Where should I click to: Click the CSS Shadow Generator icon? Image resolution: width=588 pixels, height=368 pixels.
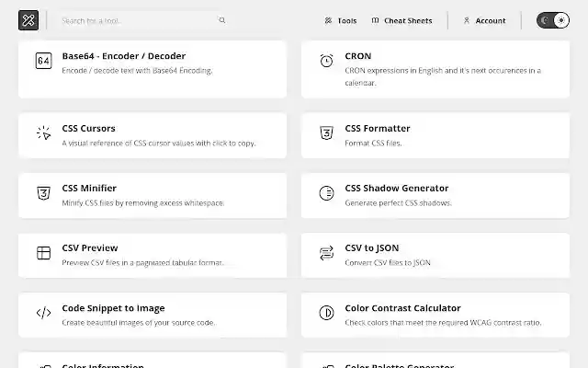tap(326, 193)
